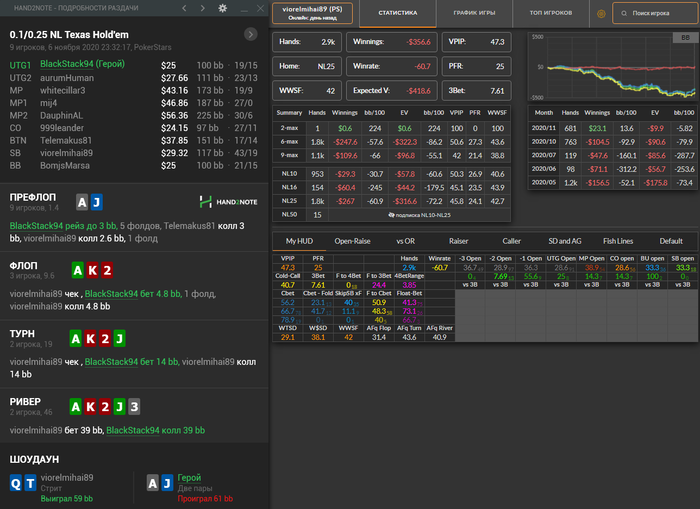Viewport: 700px width, 509px height.
Task: Click the Hands 2.9k stat box
Action: 307,42
